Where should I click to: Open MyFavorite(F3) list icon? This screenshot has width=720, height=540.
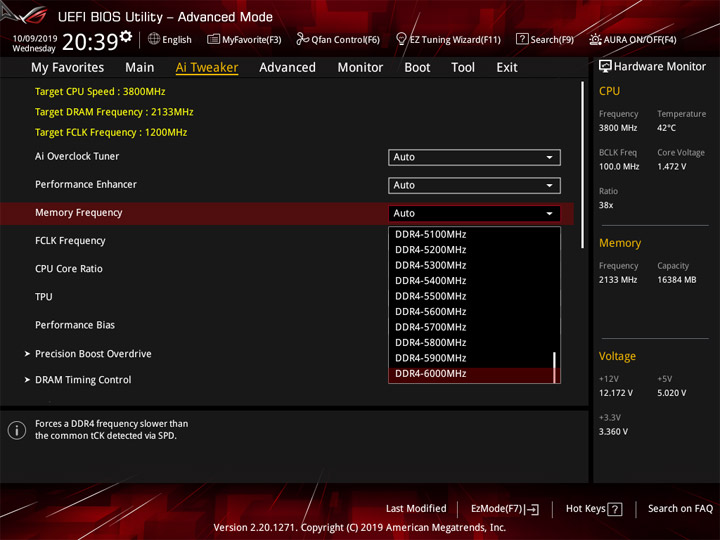(x=213, y=39)
